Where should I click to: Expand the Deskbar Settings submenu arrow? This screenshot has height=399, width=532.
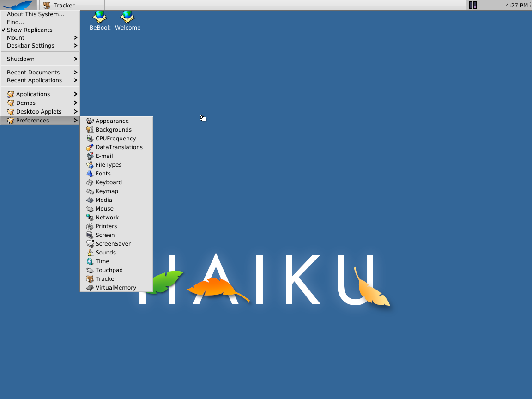point(75,45)
